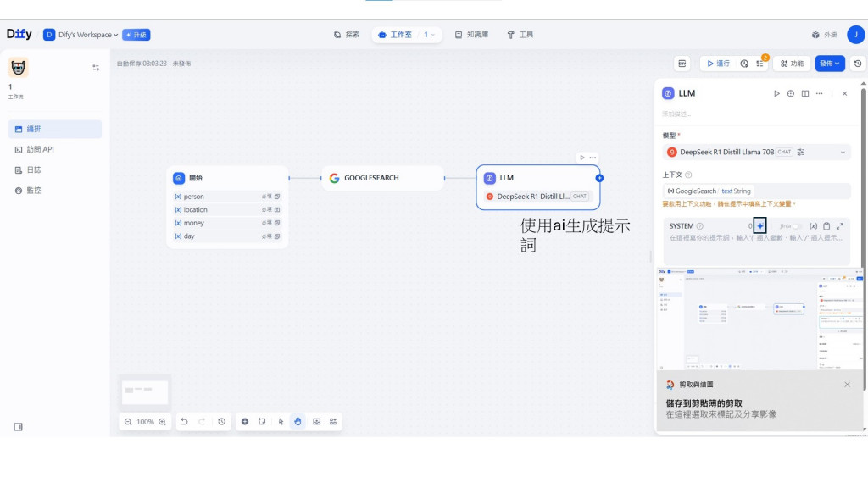Select the GOOGLESEARCH node
The width and height of the screenshot is (868, 488).
pyautogui.click(x=383, y=178)
